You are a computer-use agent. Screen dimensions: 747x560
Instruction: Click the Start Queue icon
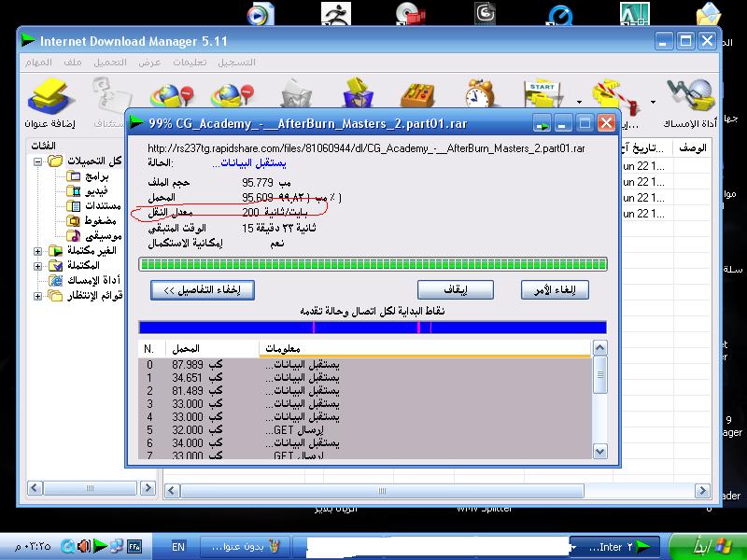pos(543,94)
